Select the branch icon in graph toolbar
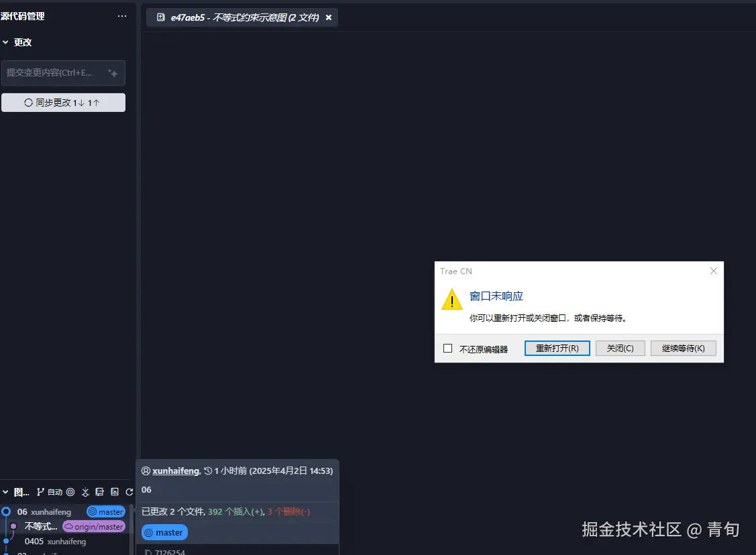 coord(41,491)
